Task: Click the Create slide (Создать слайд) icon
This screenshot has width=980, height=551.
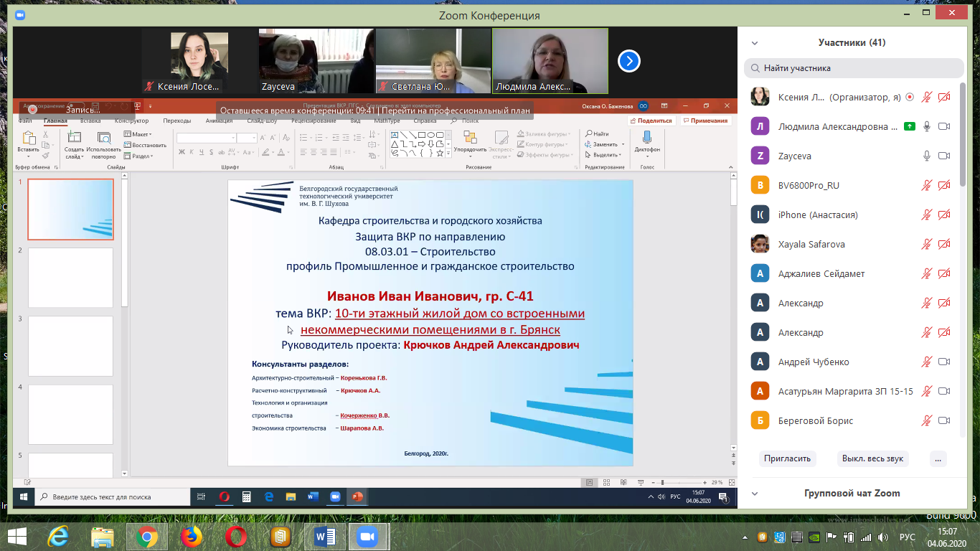Action: [x=74, y=138]
